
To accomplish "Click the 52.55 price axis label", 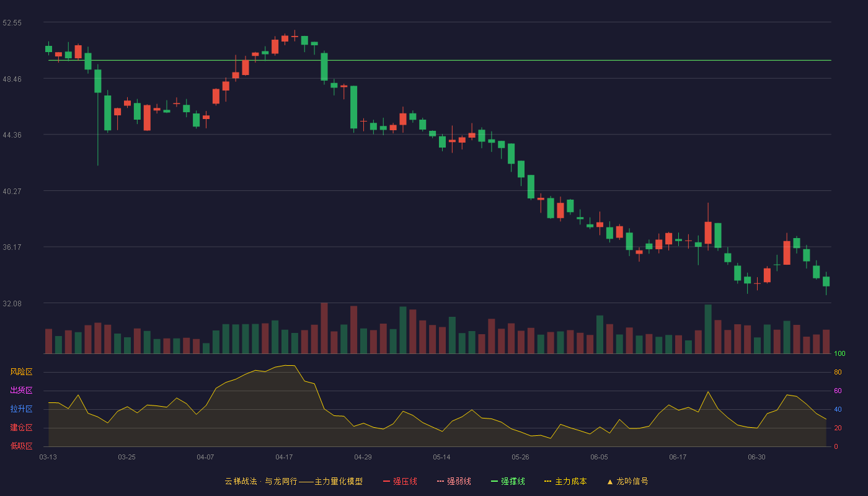I will [12, 23].
